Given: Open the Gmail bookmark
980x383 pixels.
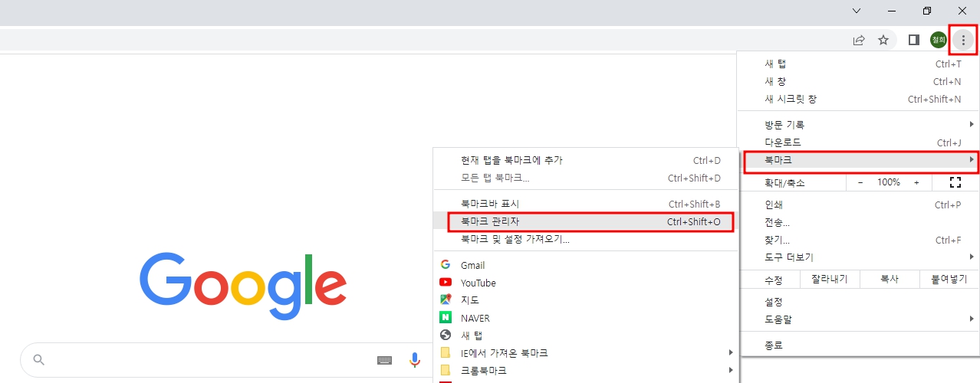Looking at the screenshot, I should 585,265.
